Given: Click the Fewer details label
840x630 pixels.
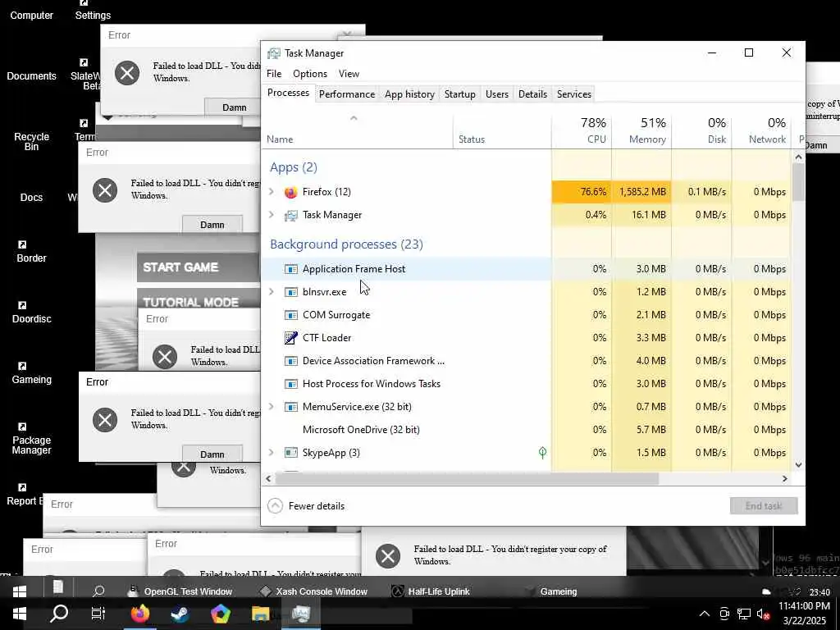Looking at the screenshot, I should pyautogui.click(x=316, y=505).
